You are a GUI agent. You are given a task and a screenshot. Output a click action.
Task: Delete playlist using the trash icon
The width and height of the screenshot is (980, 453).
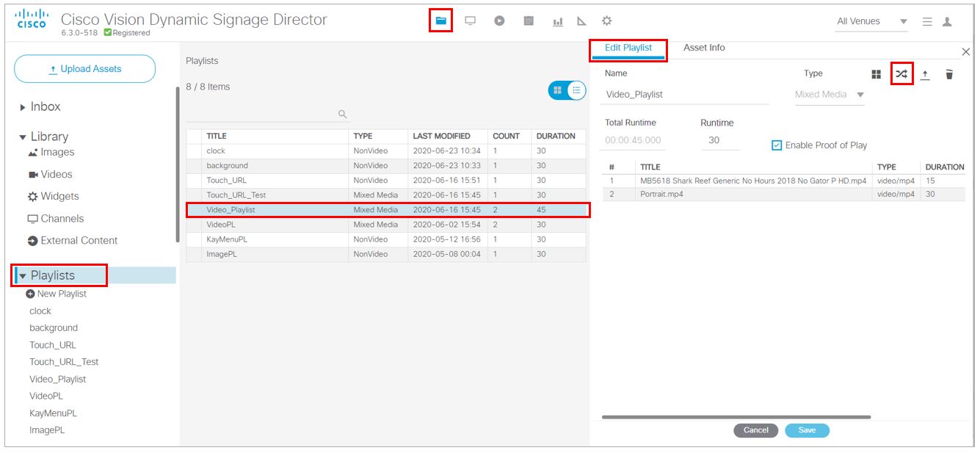[949, 74]
